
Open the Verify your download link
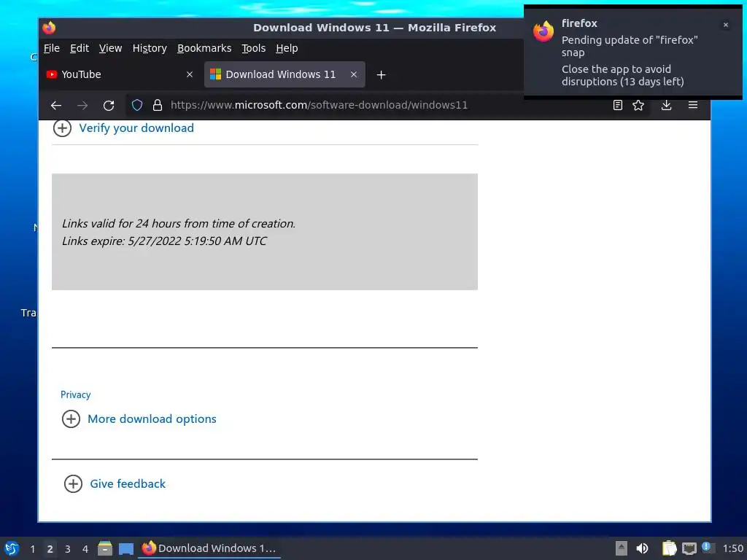click(136, 128)
